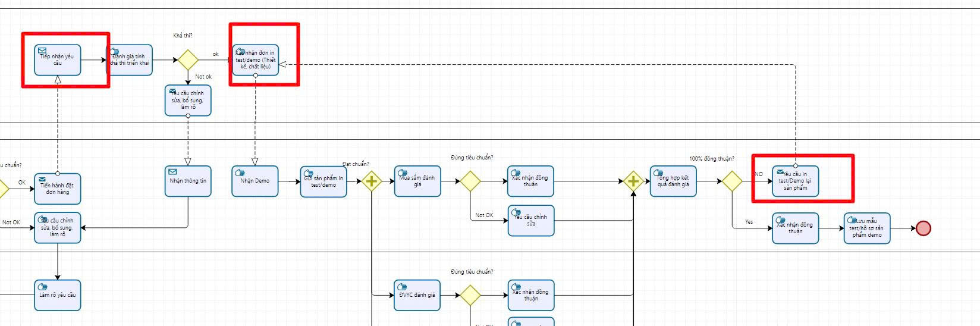Image resolution: width=980 pixels, height=326 pixels.
Task: Click the Tiến hành đặt đơn hàng task
Action: coord(58,189)
